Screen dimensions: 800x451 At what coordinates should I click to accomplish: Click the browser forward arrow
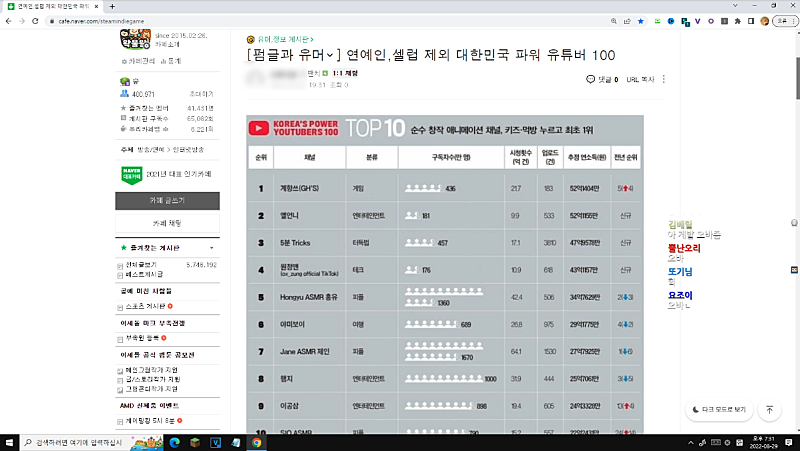[x=21, y=21]
